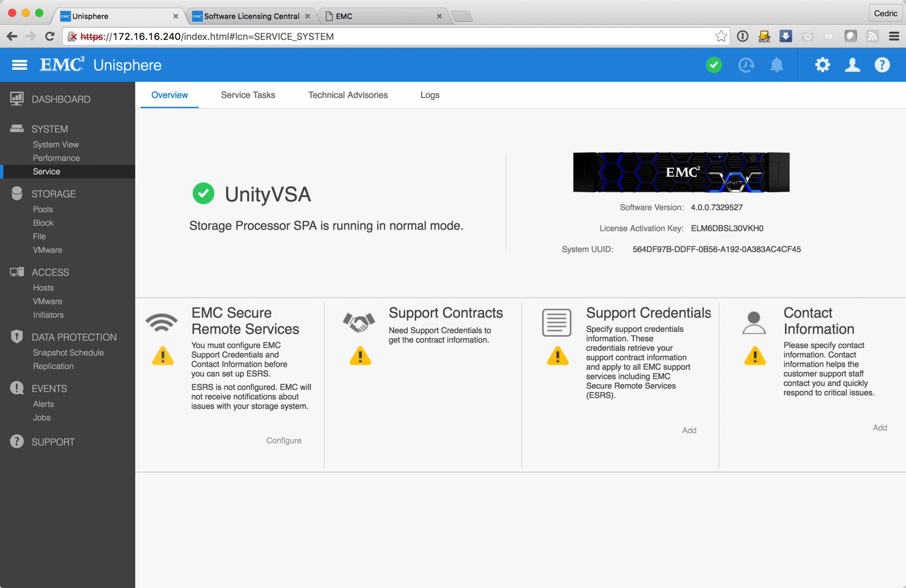The height and width of the screenshot is (588, 906).
Task: Click the help question mark icon
Action: [x=882, y=65]
